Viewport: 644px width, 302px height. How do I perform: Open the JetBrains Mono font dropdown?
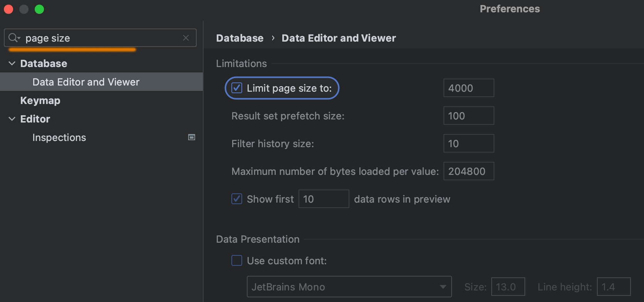pos(349,287)
